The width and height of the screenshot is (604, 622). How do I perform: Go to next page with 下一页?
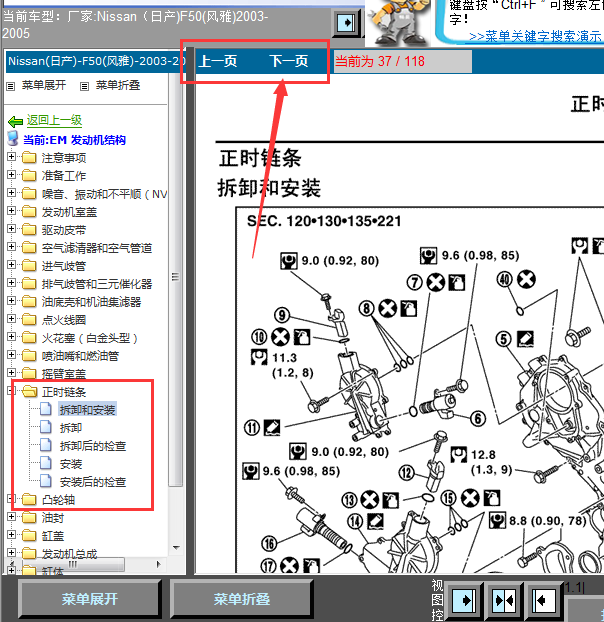[289, 62]
